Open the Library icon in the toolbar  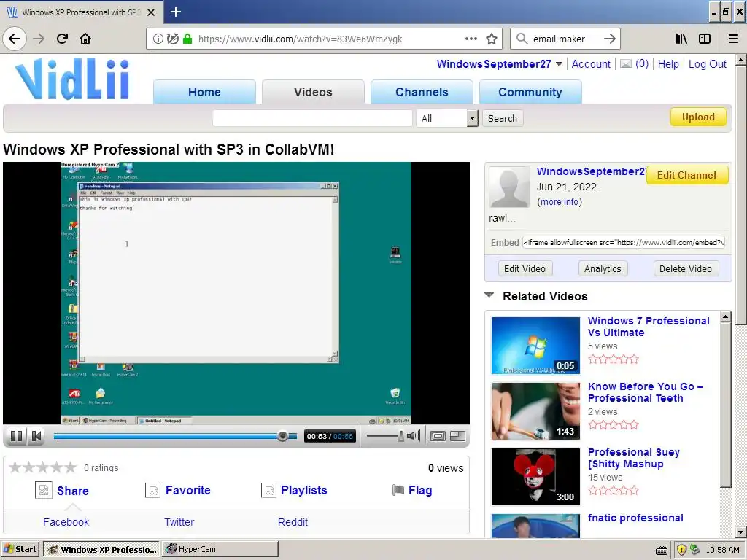click(681, 39)
